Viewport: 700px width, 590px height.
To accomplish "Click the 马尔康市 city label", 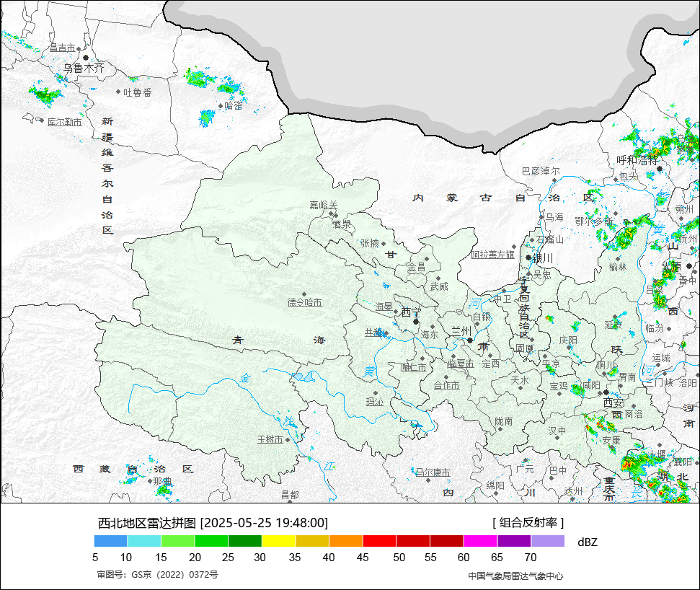I will (433, 472).
